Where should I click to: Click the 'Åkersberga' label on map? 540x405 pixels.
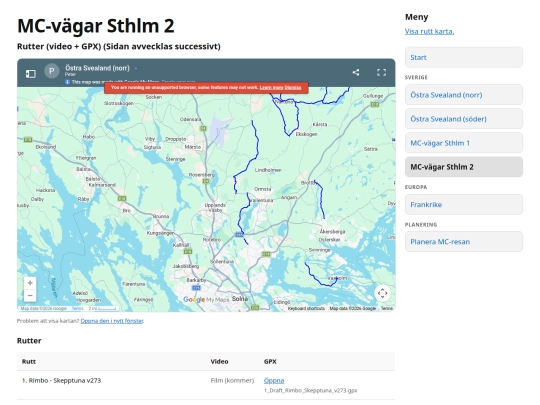pos(332,231)
